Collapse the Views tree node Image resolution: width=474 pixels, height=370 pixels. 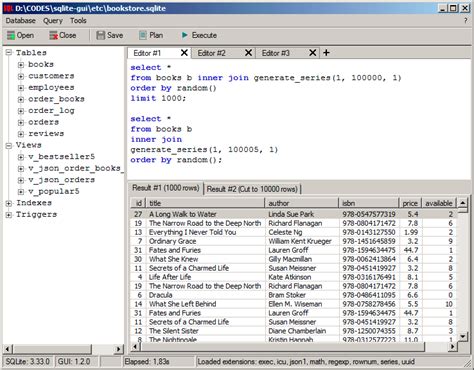[9, 145]
